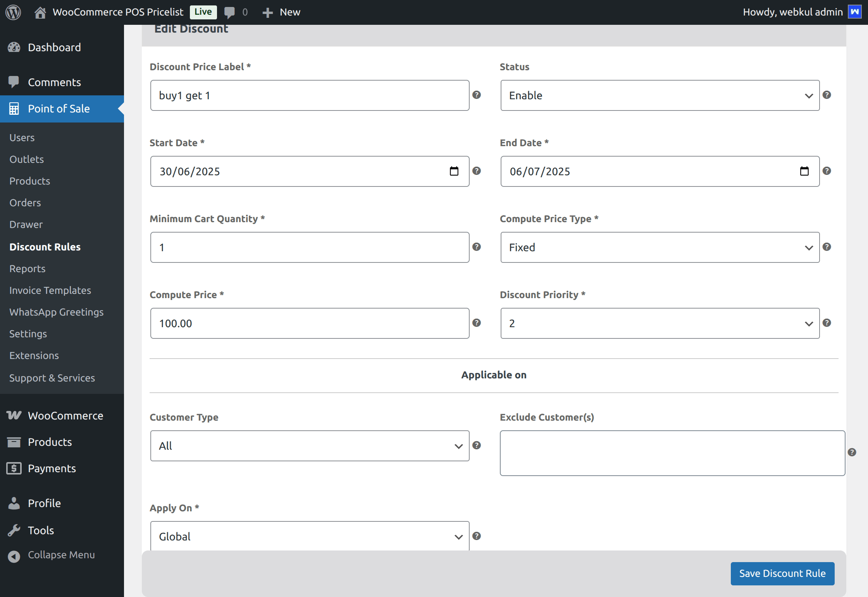The image size is (868, 597).
Task: Click the Profile person icon in sidebar
Action: point(14,503)
